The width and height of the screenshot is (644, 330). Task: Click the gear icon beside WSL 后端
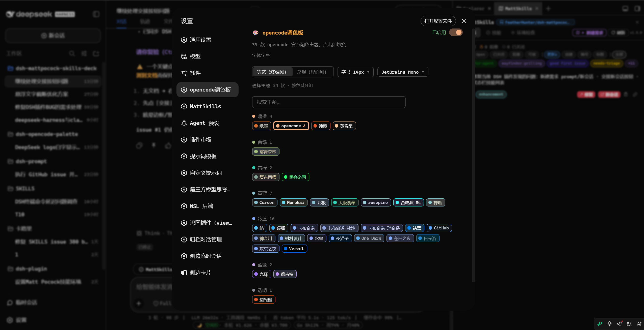[184, 206]
